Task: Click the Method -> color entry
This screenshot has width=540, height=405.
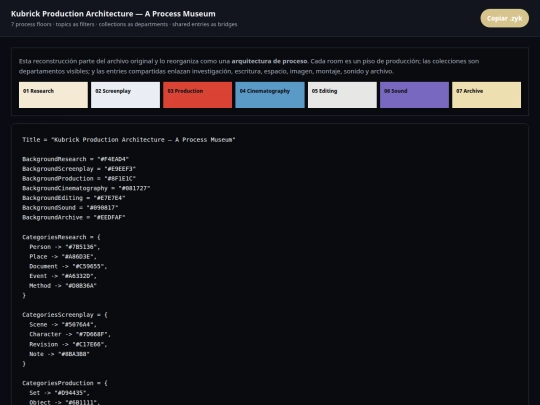Action: tap(63, 285)
